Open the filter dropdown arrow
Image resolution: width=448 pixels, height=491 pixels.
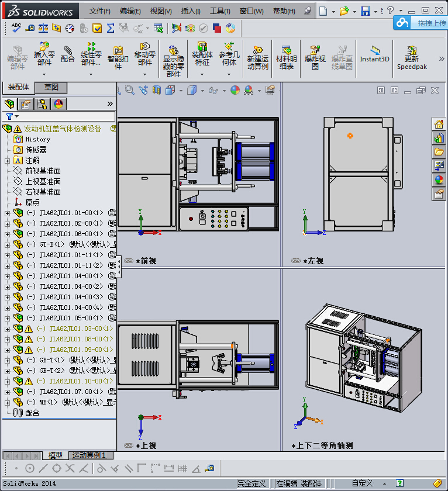[17, 116]
